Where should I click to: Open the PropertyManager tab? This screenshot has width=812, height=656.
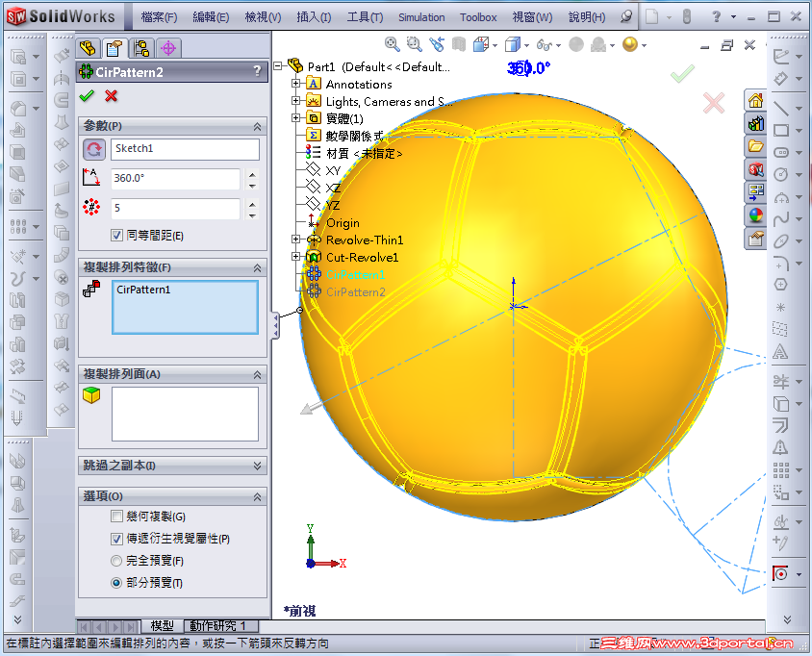pyautogui.click(x=114, y=48)
